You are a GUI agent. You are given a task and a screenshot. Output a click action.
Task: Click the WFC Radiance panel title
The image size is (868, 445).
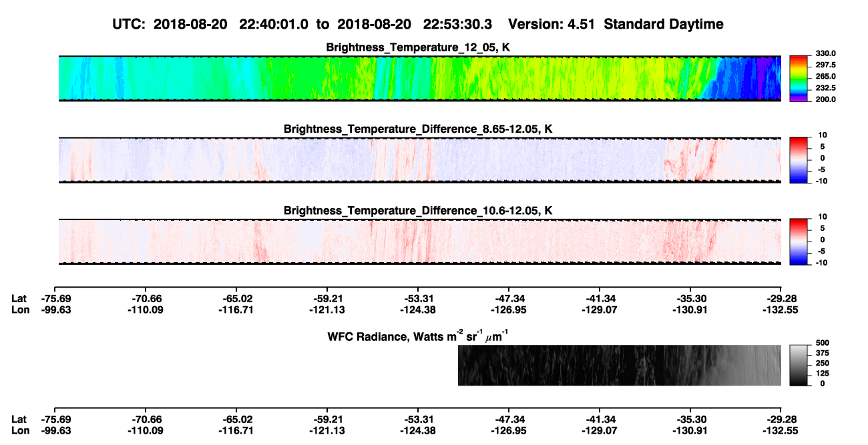[x=419, y=336]
